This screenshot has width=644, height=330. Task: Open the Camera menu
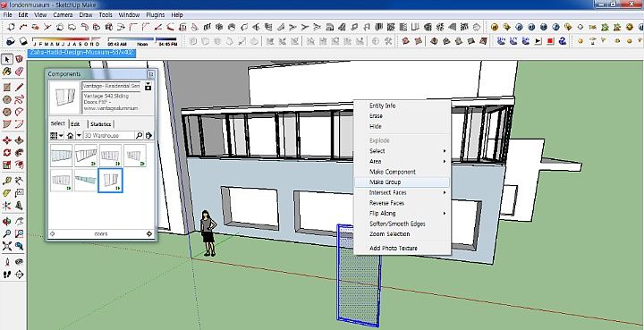[63, 15]
